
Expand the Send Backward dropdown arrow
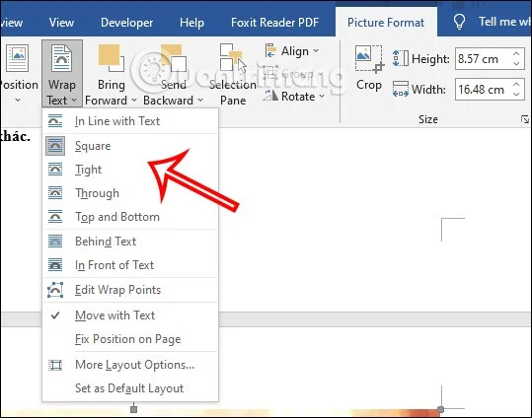point(200,101)
